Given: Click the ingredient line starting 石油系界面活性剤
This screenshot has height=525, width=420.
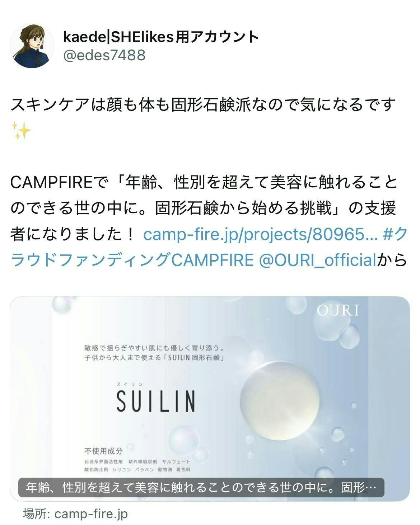Looking at the screenshot, I should [x=137, y=461].
